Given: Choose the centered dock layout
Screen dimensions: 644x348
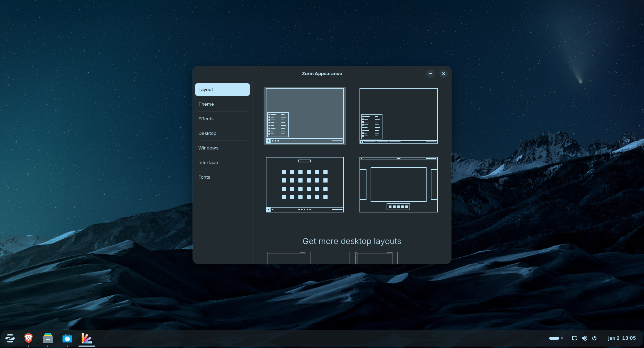Looking at the screenshot, I should coord(398,184).
